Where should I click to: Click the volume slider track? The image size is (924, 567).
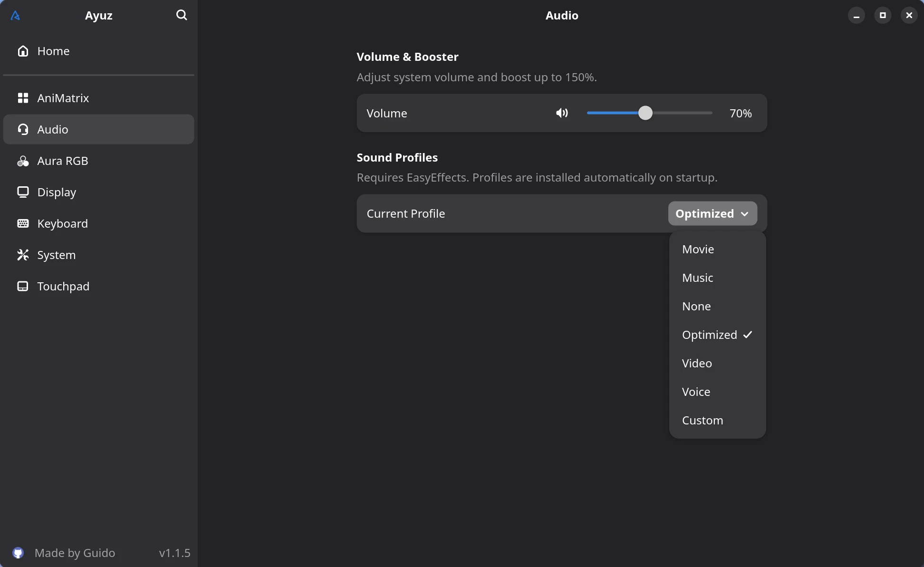[649, 113]
